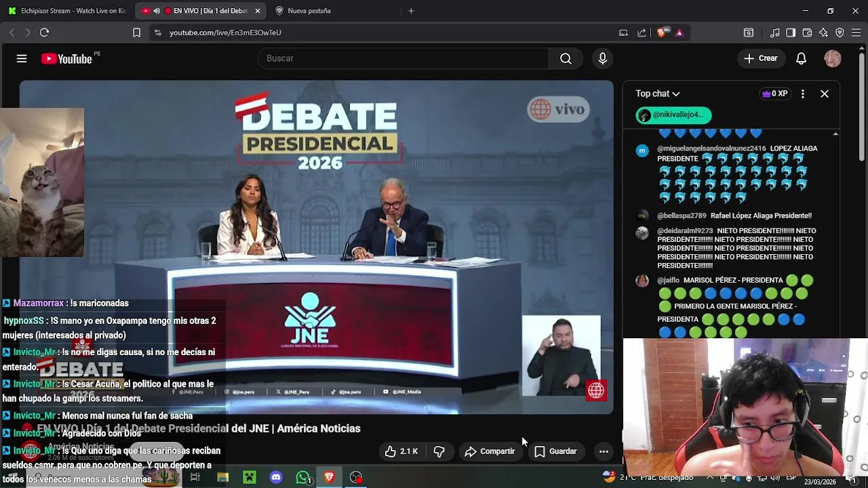This screenshot has width=868, height=488.
Task: Save the video with Guardar
Action: [555, 451]
